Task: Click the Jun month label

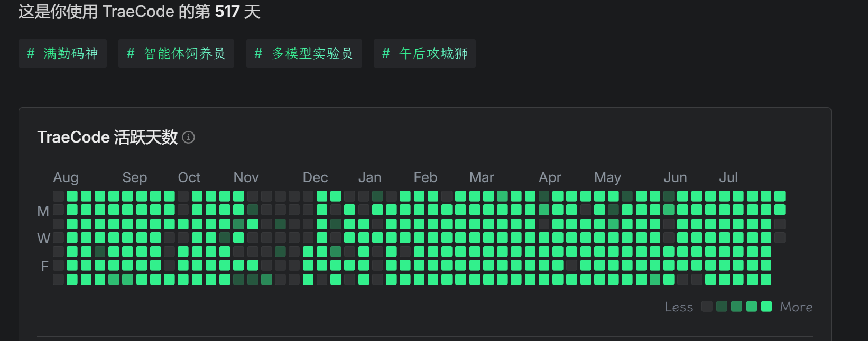Action: point(675,177)
